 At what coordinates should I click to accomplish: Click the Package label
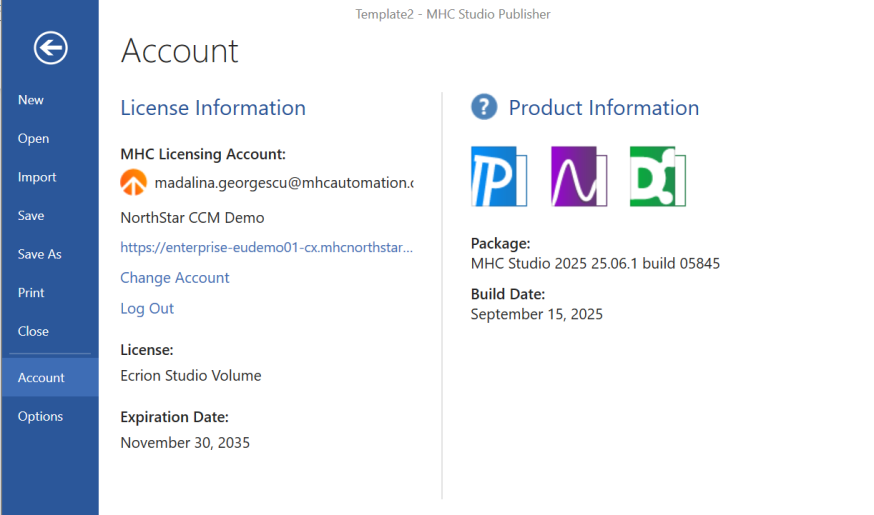coord(501,244)
